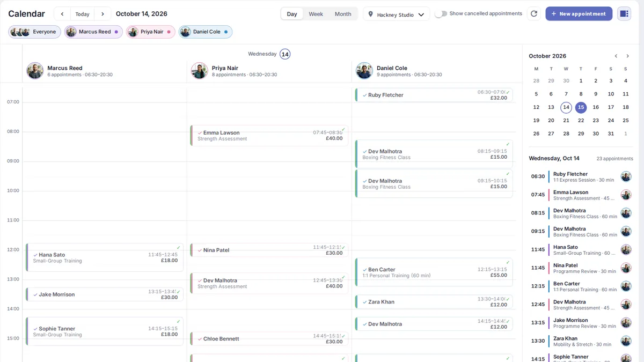
Task: Click Marcus Reed's column avatar
Action: tap(35, 71)
